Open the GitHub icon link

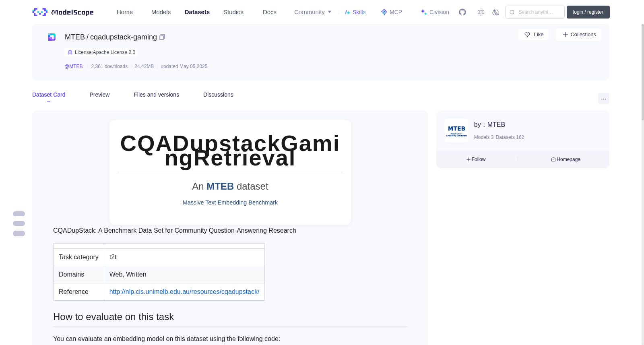tap(462, 12)
